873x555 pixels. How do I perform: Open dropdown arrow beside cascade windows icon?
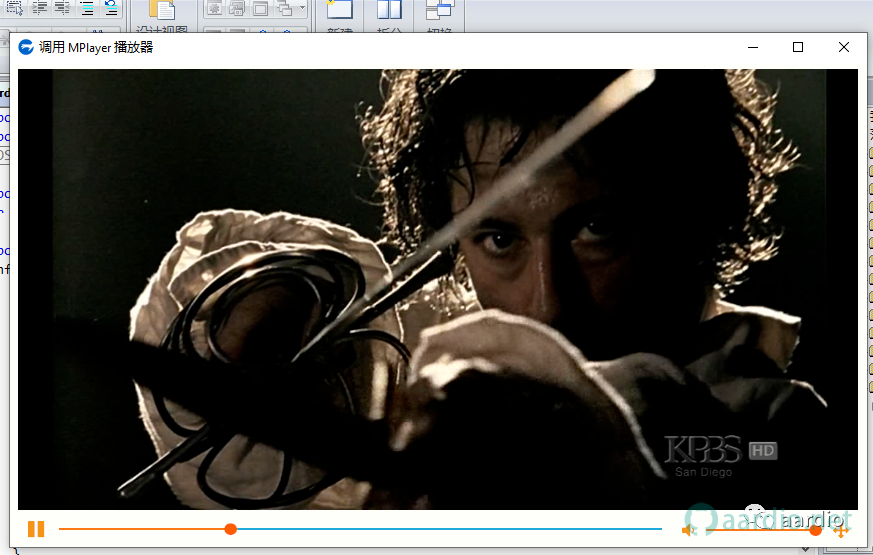click(302, 8)
